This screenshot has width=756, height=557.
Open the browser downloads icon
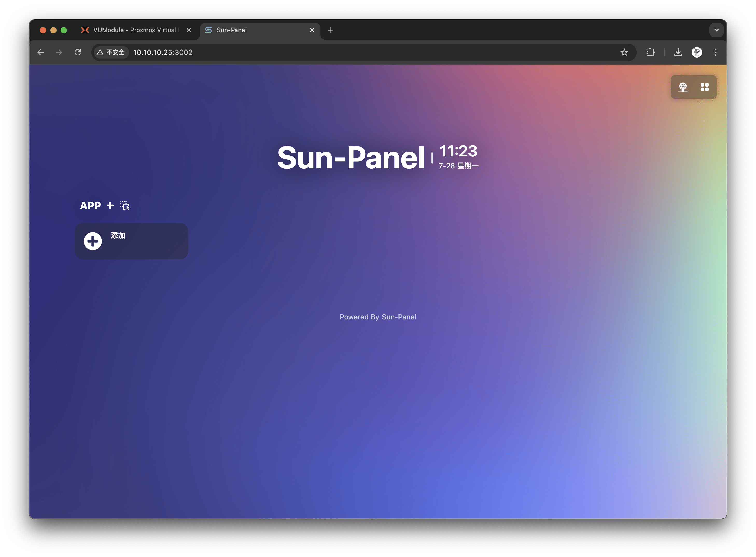coord(678,52)
